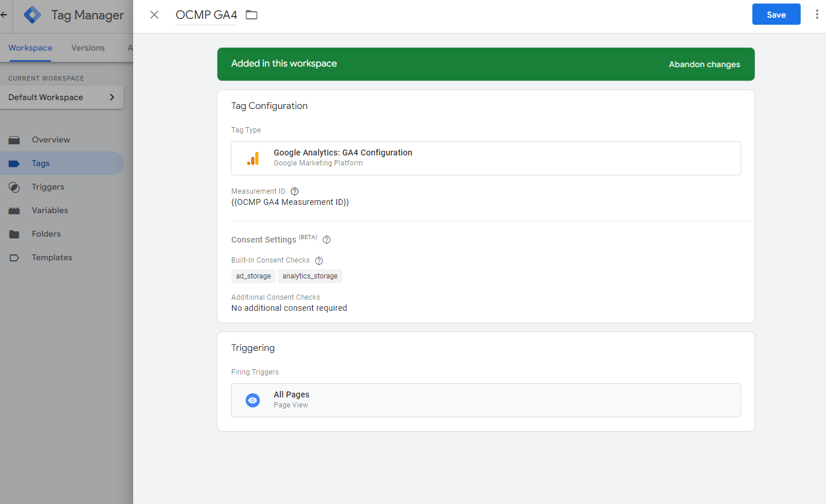This screenshot has height=504, width=826.
Task: Open help for Built-In Consent Checks
Action: 319,261
